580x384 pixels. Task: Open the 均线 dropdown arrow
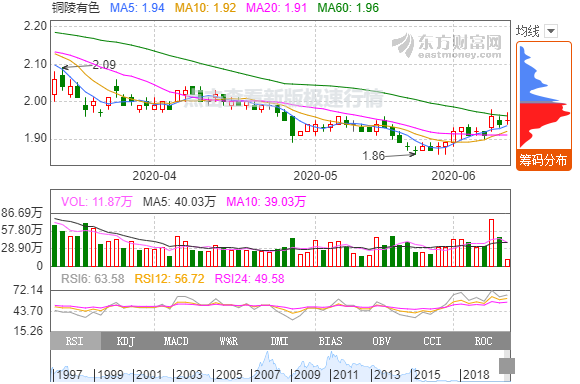551,31
